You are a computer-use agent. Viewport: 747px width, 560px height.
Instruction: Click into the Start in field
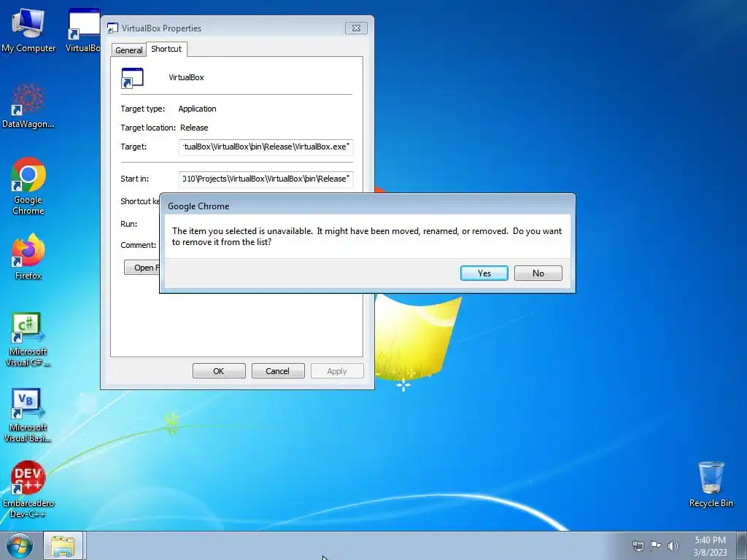(266, 179)
